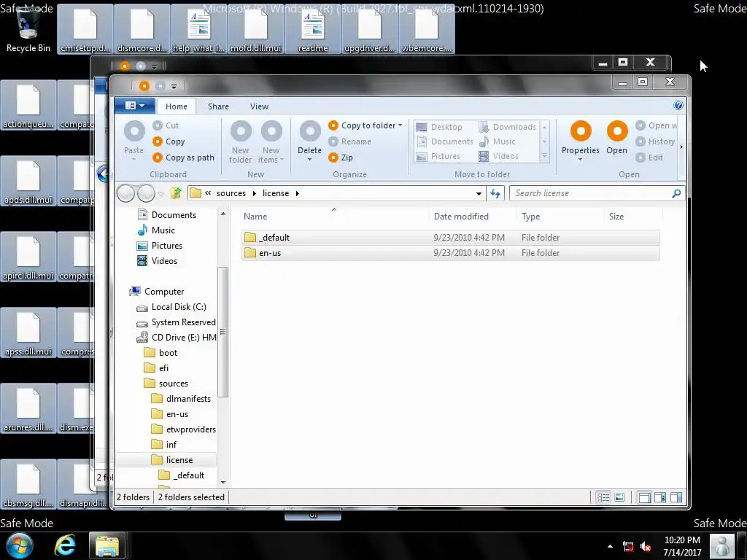Select the _default folder row
Image resolution: width=747 pixels, height=560 pixels.
click(x=450, y=237)
